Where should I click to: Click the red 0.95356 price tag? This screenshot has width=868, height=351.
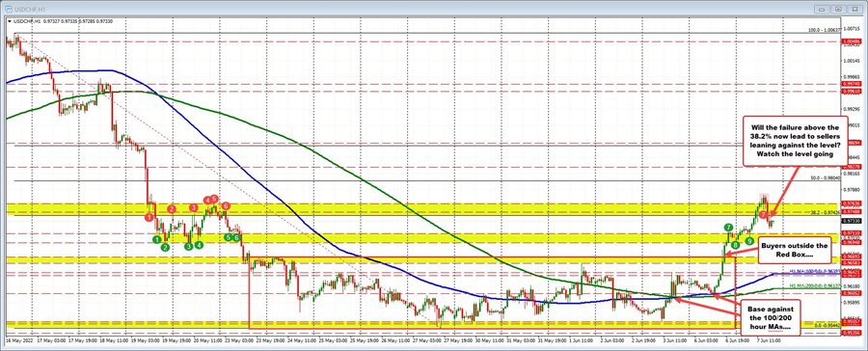tap(852, 333)
